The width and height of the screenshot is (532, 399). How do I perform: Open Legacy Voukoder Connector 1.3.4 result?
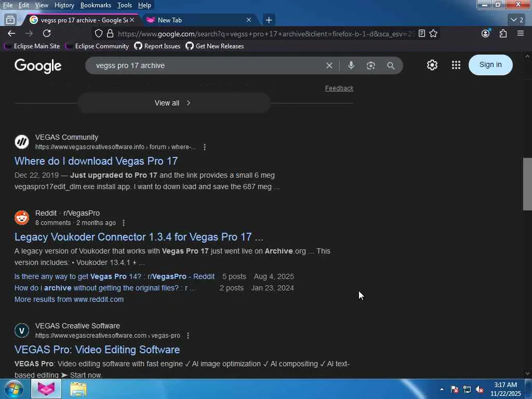tap(139, 237)
